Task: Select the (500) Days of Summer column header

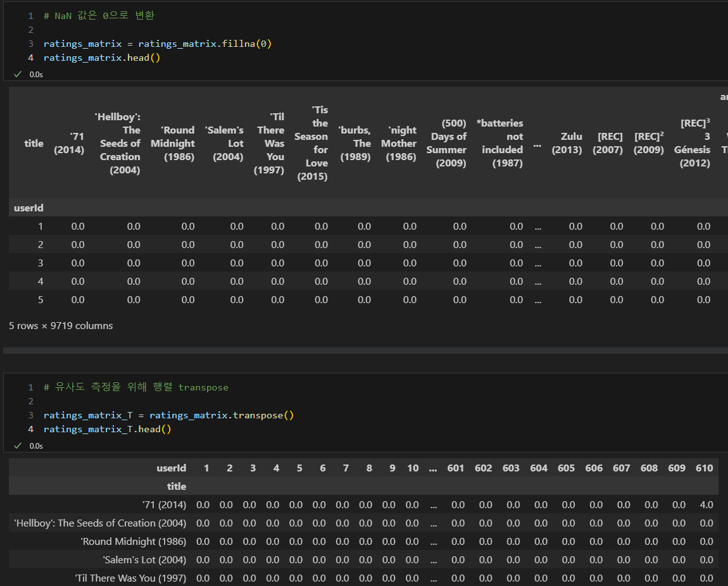Action: click(446, 143)
